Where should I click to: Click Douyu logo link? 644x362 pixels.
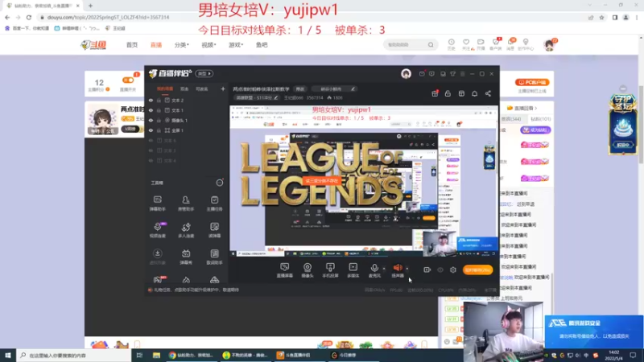[x=93, y=45]
